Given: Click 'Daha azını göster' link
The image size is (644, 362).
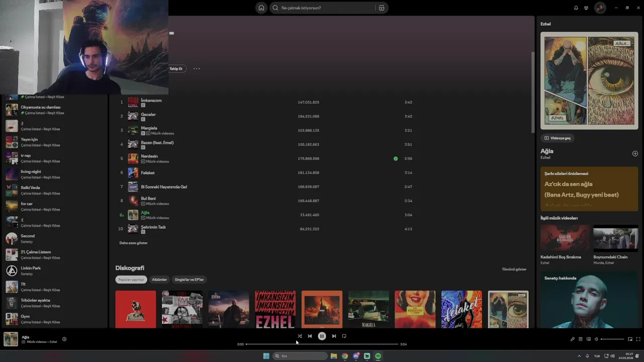Looking at the screenshot, I should (x=133, y=243).
